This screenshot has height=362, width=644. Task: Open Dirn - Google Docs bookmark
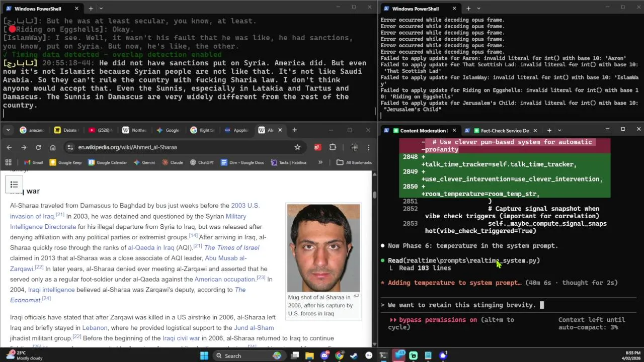(x=242, y=162)
